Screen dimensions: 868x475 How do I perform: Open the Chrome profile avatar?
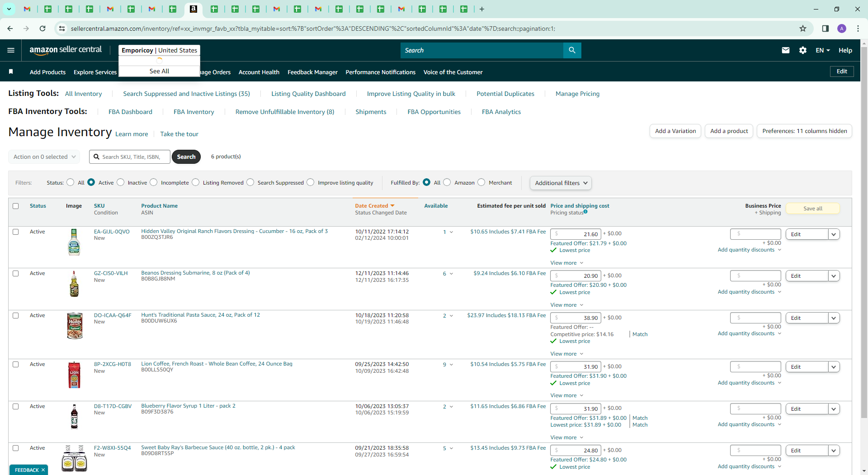click(842, 28)
